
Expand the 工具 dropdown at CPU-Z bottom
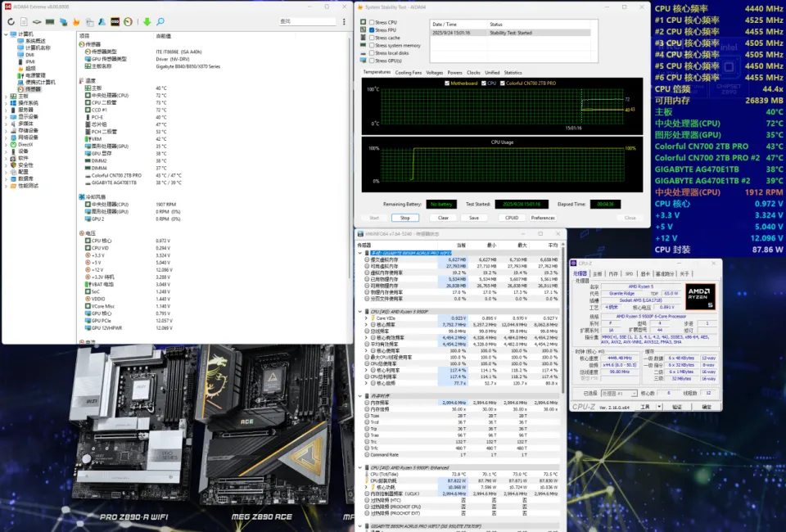pyautogui.click(x=659, y=407)
